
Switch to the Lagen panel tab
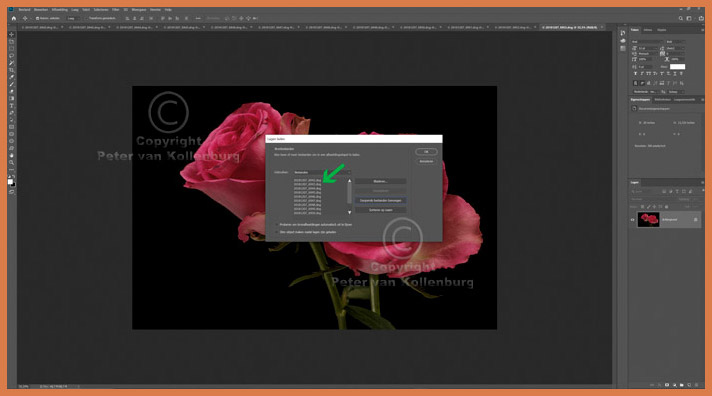[x=634, y=182]
